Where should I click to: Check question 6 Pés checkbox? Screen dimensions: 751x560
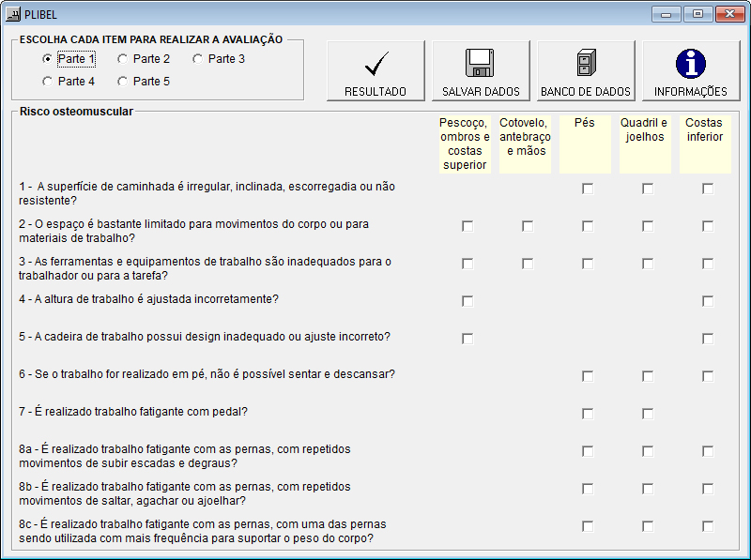(x=588, y=376)
